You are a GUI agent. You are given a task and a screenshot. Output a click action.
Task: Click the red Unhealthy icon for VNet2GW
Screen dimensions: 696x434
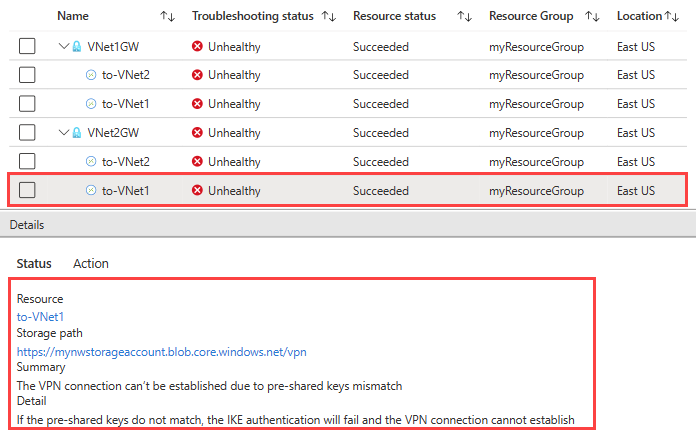(198, 132)
